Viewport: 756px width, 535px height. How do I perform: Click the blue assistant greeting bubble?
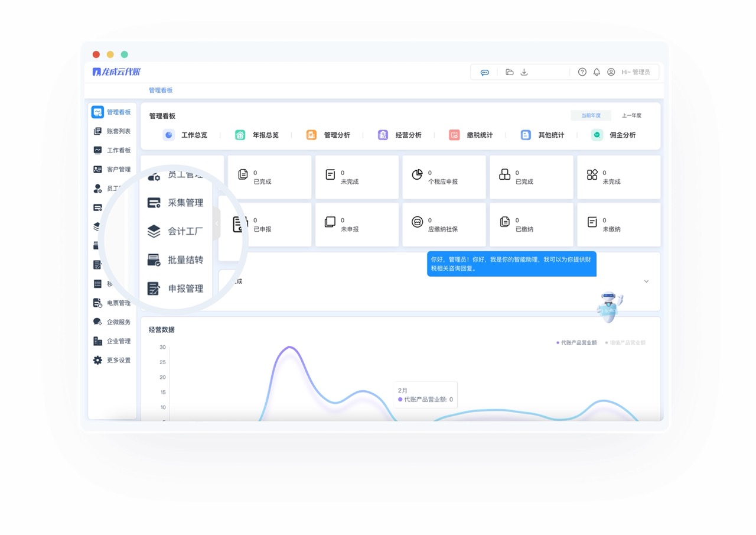(511, 264)
